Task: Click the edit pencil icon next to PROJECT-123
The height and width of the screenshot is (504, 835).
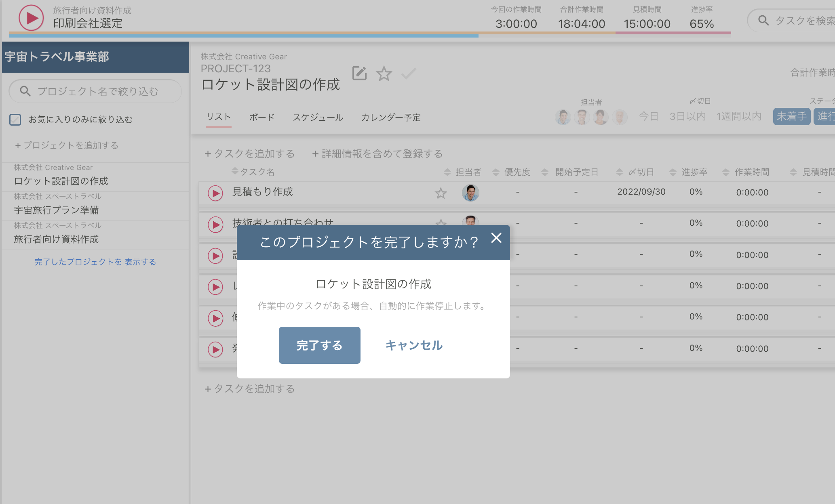Action: (x=359, y=73)
